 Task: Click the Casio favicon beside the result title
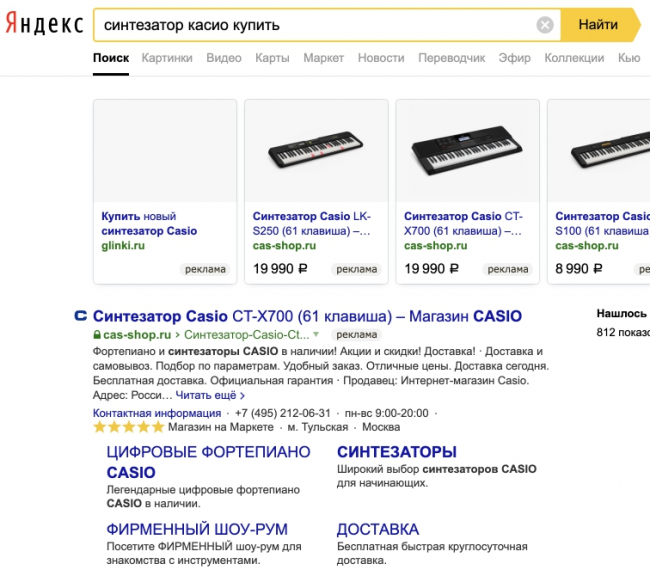(x=81, y=316)
